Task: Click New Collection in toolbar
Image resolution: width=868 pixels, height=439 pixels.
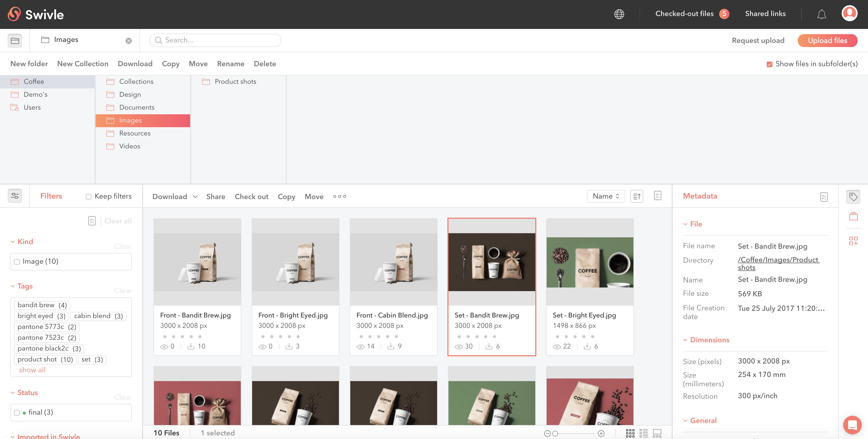Action: pos(83,64)
